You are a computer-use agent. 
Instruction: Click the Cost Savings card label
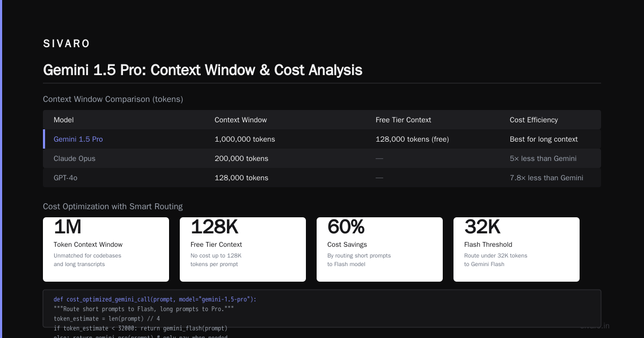[x=347, y=245]
